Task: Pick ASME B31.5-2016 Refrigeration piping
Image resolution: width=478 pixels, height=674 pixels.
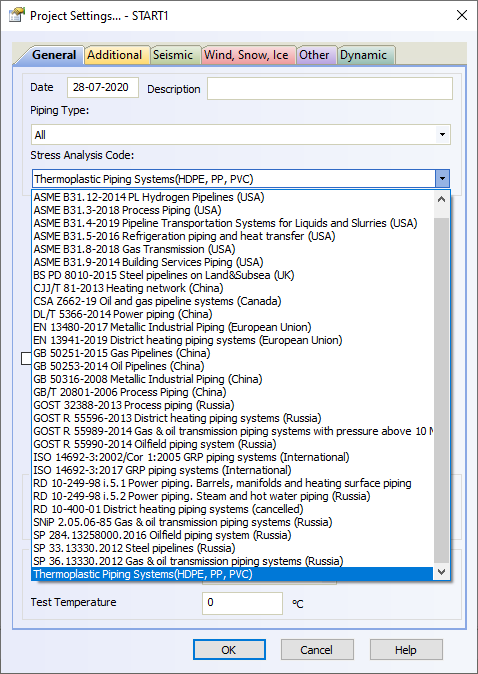Action: coord(232,236)
